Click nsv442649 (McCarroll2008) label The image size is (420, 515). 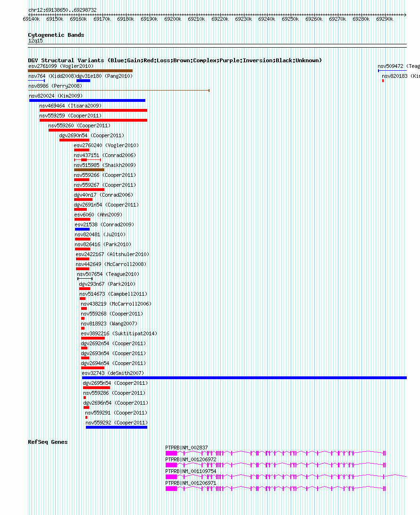click(x=111, y=264)
